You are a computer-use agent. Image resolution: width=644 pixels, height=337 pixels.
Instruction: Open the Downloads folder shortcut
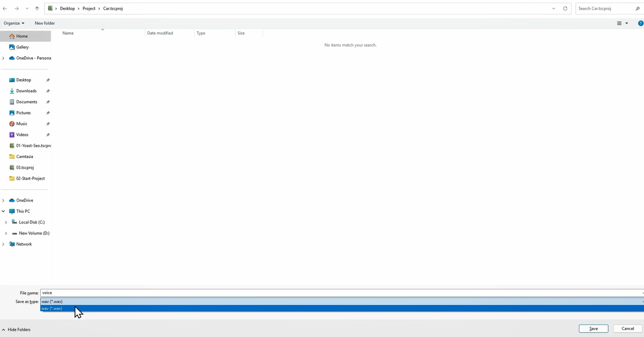(26, 91)
